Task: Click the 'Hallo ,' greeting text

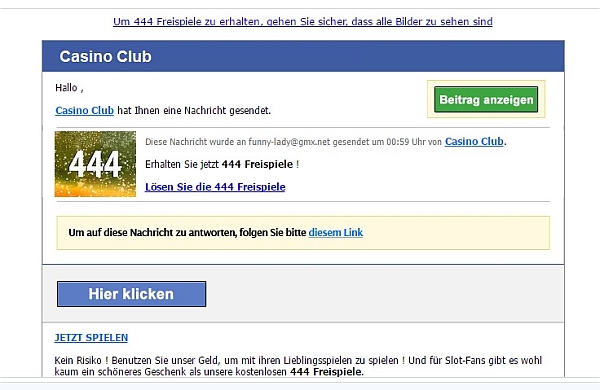Action: (x=69, y=88)
